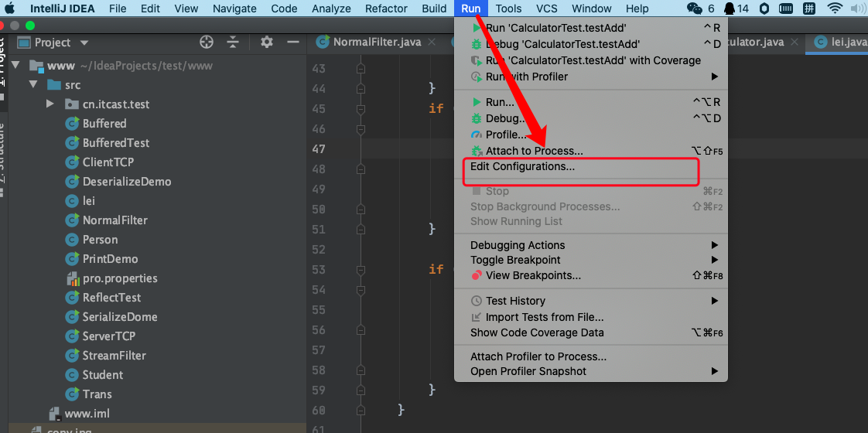
Task: Hide the Project panel with minus icon
Action: point(293,42)
